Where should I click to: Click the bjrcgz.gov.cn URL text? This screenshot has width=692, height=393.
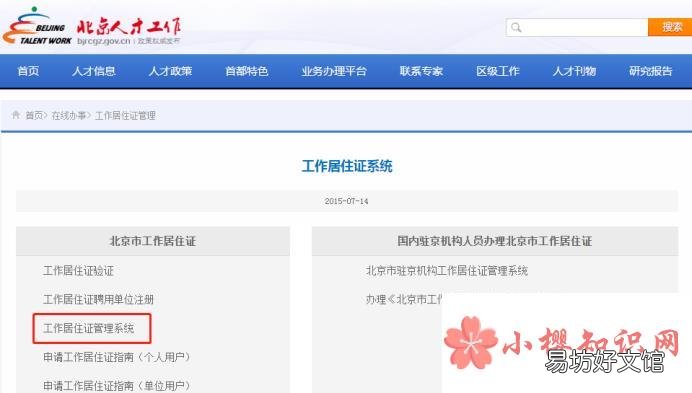point(104,41)
